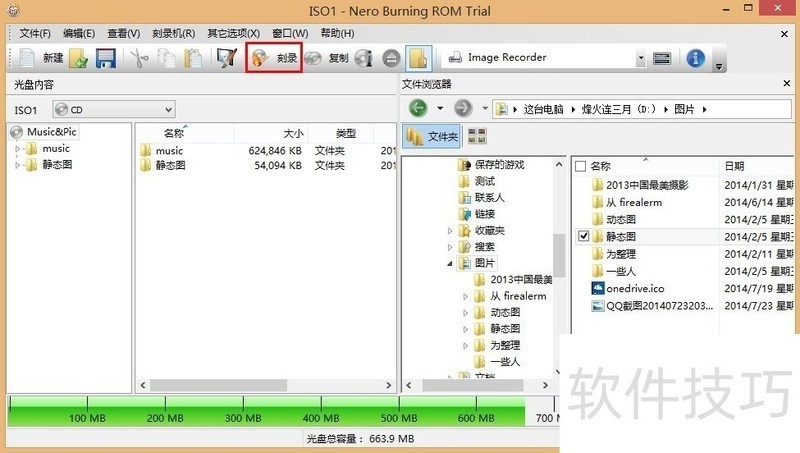This screenshot has height=453, width=800.
Task: Switch to thumbnail view icon
Action: click(477, 136)
